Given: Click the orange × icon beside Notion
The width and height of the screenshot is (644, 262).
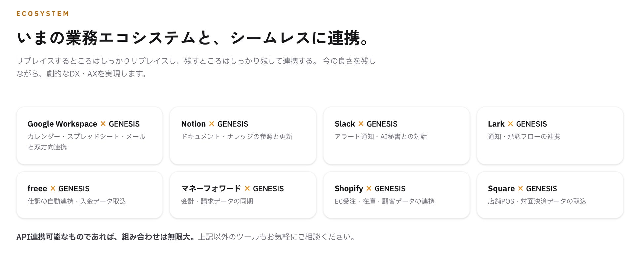Looking at the screenshot, I should [212, 124].
